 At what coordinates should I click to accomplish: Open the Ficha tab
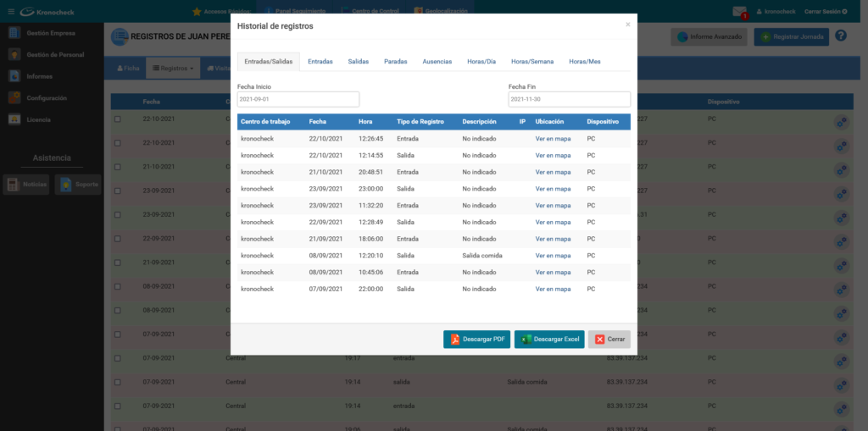[128, 68]
